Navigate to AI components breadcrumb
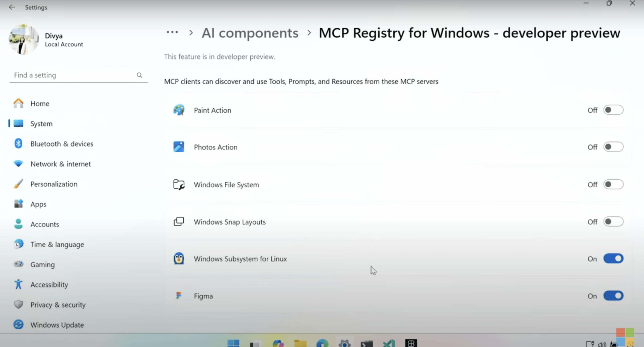This screenshot has height=347, width=644. tap(250, 33)
